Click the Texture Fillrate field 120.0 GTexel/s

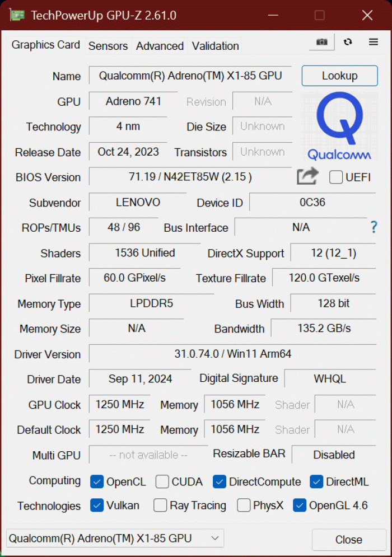pos(324,278)
